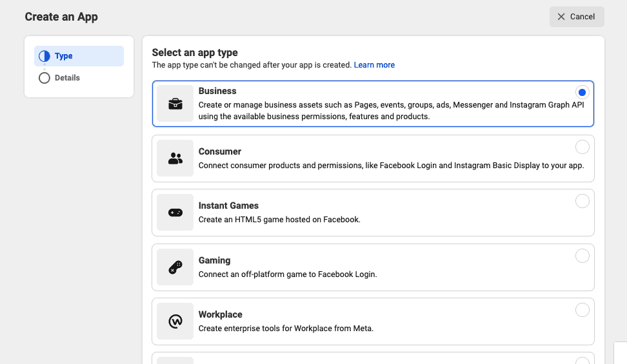Click the empty Details step circle

tap(45, 78)
